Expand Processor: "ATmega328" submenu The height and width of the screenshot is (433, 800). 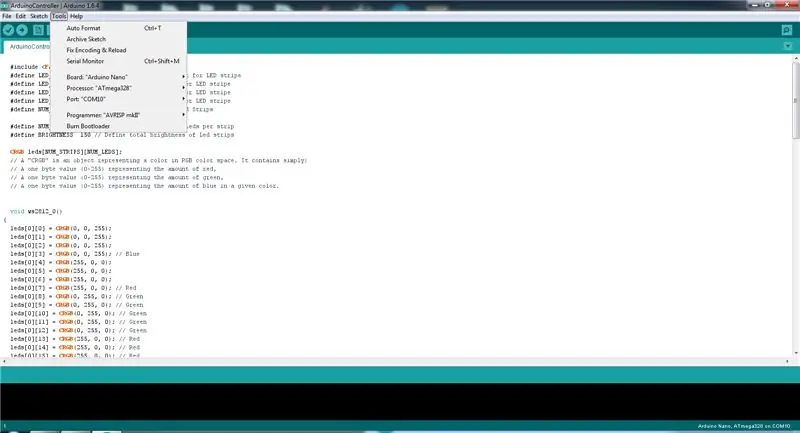point(118,88)
